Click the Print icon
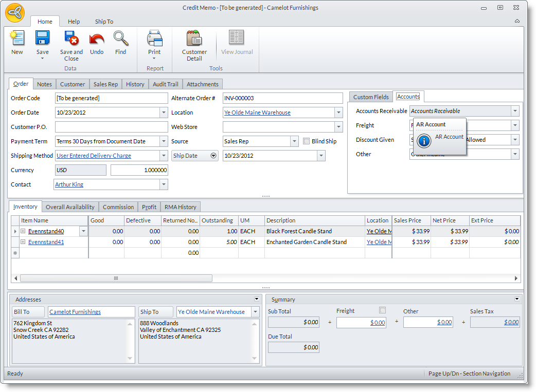The image size is (536, 392). 154,39
